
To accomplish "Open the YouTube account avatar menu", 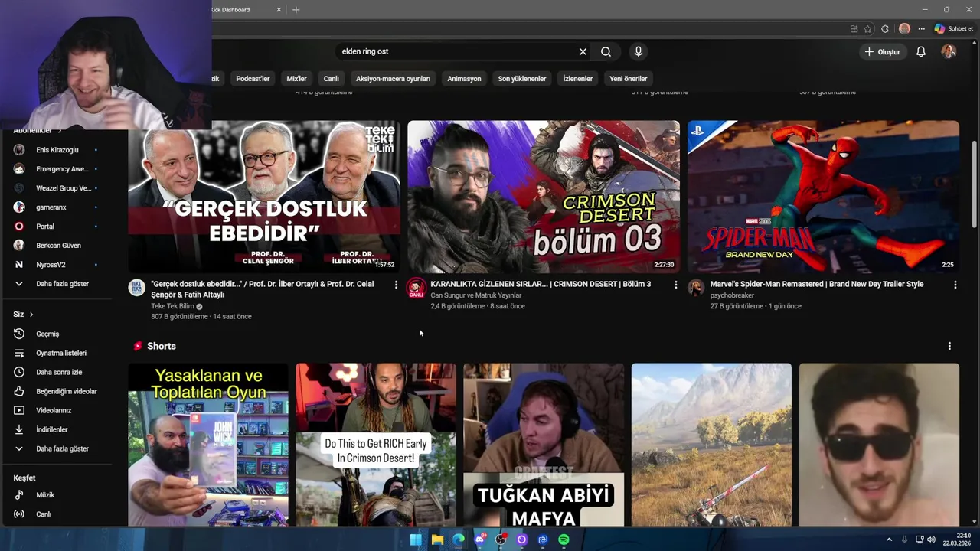I will pos(949,51).
